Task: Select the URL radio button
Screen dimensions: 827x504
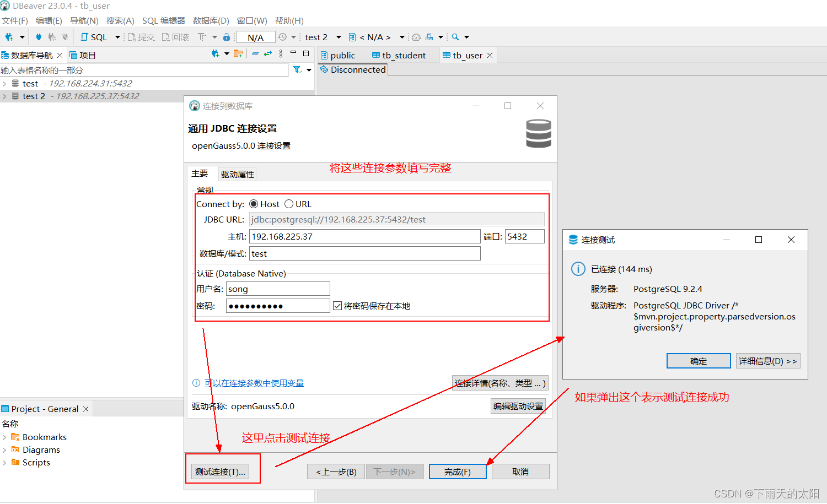Action: click(289, 204)
